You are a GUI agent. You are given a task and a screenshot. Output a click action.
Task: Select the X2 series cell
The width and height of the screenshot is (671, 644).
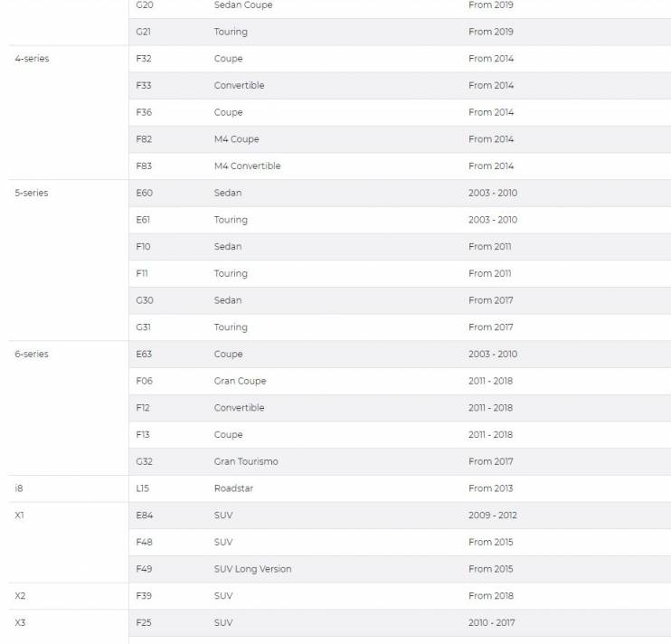point(20,596)
